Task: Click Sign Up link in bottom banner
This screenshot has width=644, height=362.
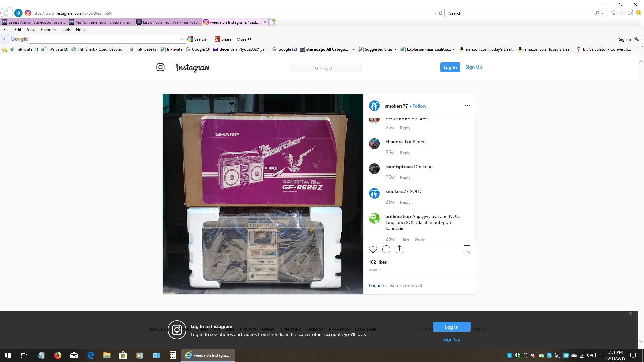Action: coord(451,340)
